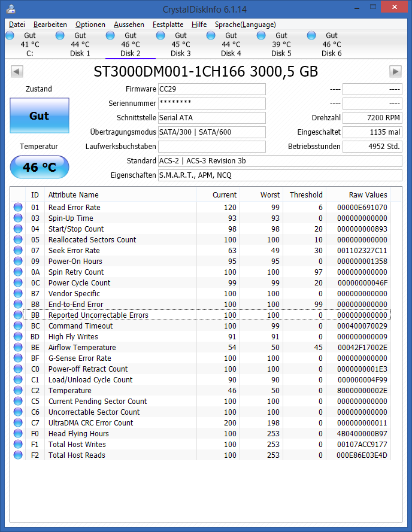The height and width of the screenshot is (532, 412).
Task: Click the ID column header
Action: click(35, 194)
